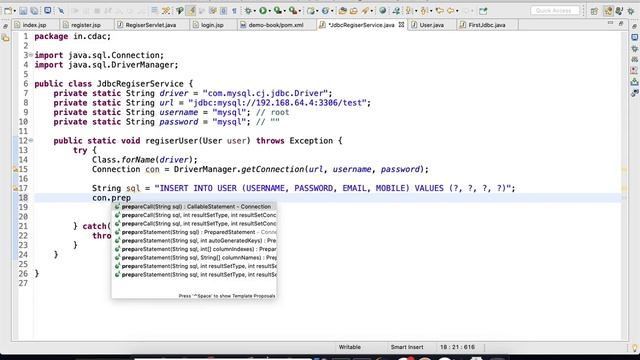Click the Pin Editor icon

(483, 11)
